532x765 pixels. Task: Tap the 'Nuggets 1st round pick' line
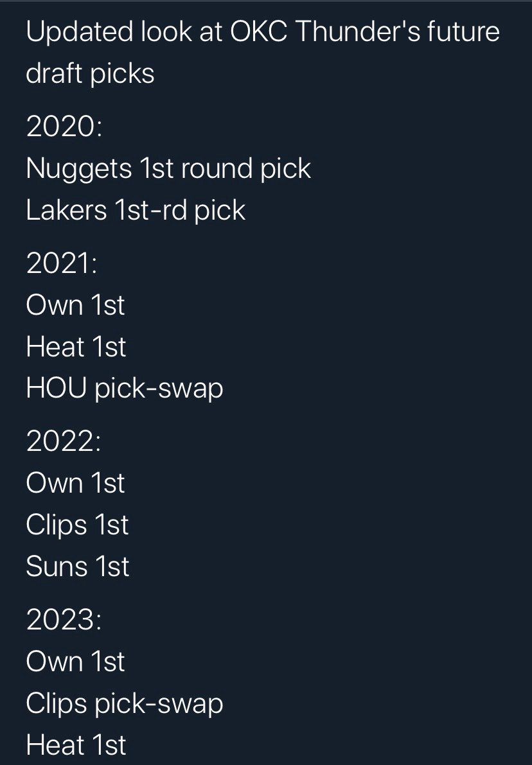(x=168, y=169)
